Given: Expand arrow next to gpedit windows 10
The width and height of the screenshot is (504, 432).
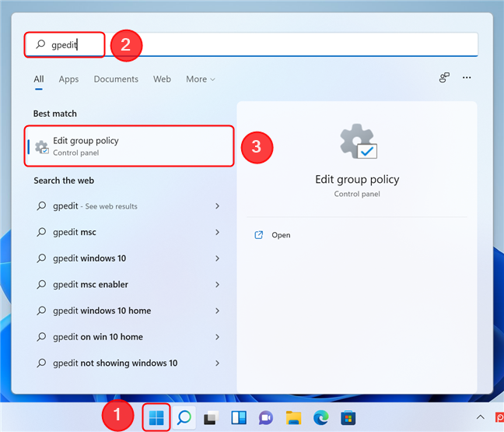Looking at the screenshot, I should point(218,258).
